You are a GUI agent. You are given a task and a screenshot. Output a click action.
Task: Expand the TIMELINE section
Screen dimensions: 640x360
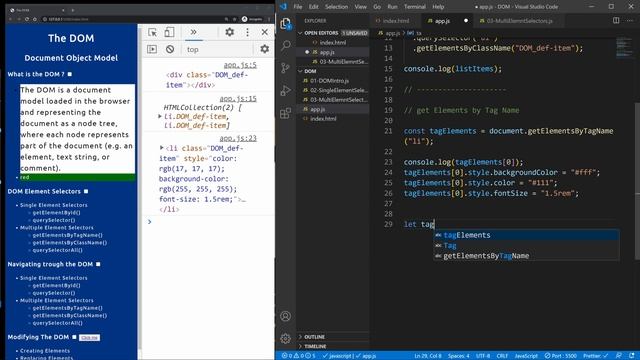click(x=300, y=346)
